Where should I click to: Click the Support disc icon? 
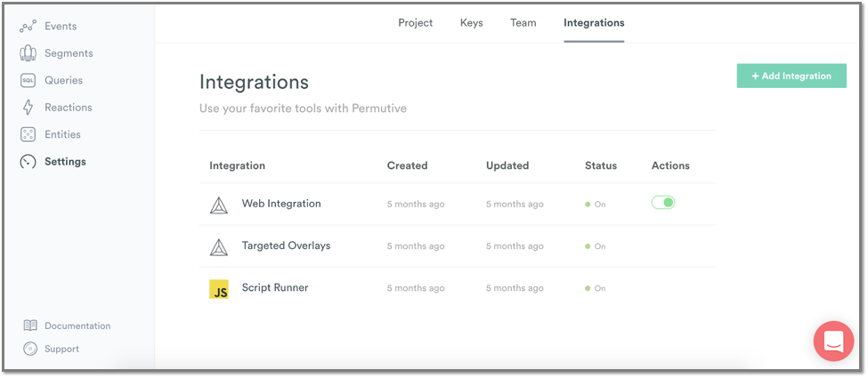30,349
